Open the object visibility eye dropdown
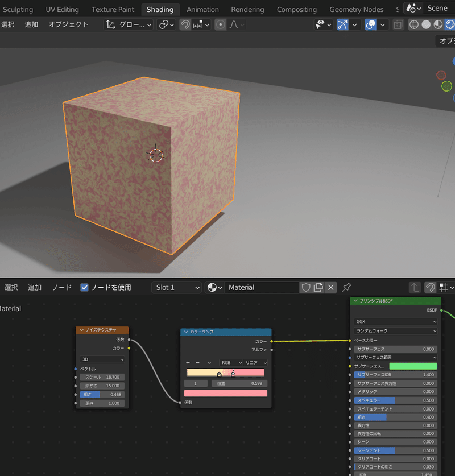The image size is (455, 476). tap(323, 24)
